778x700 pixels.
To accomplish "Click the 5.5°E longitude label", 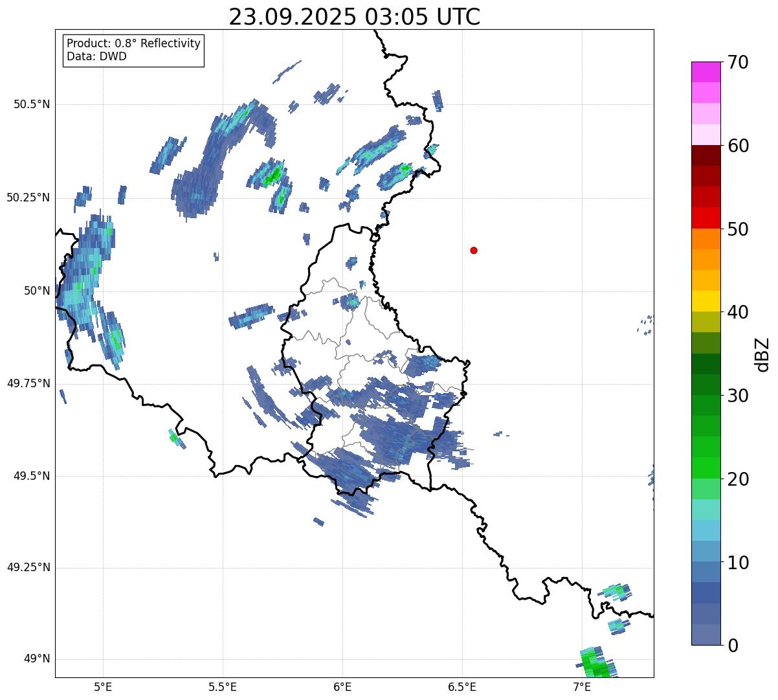I will pyautogui.click(x=223, y=687).
